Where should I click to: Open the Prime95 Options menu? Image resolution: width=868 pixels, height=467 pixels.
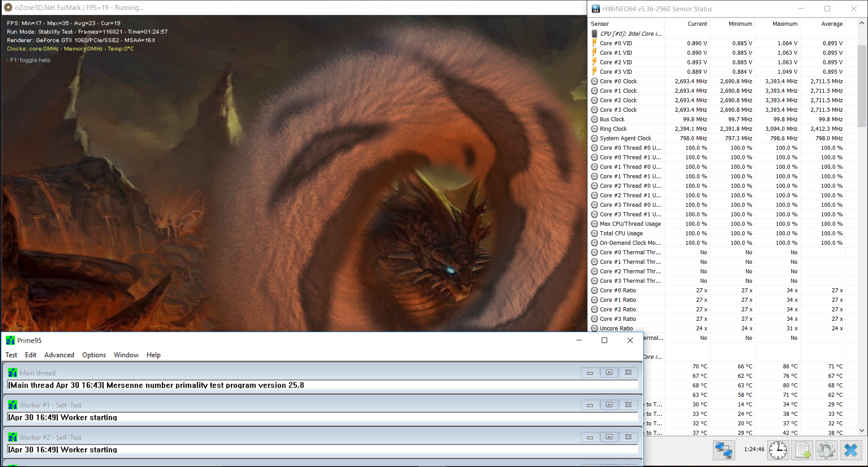(x=94, y=355)
